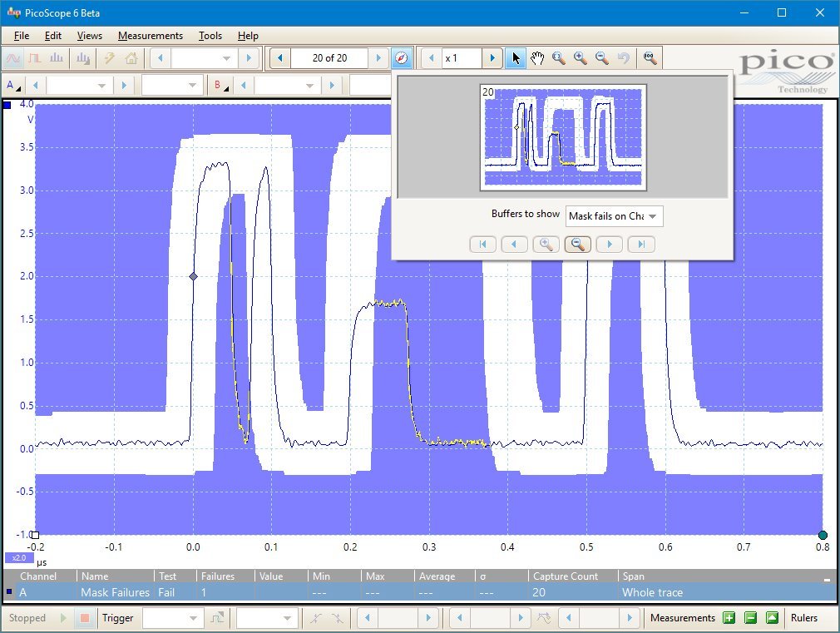The width and height of the screenshot is (840, 633).
Task: Edit measurement with green triangle icon
Action: pos(772,618)
